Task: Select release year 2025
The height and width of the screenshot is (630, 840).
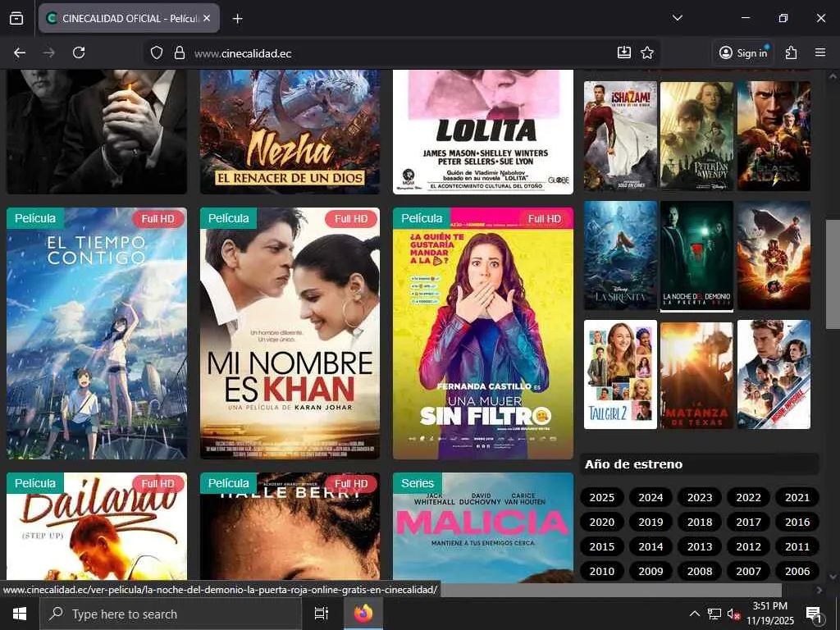Action: 602,497
